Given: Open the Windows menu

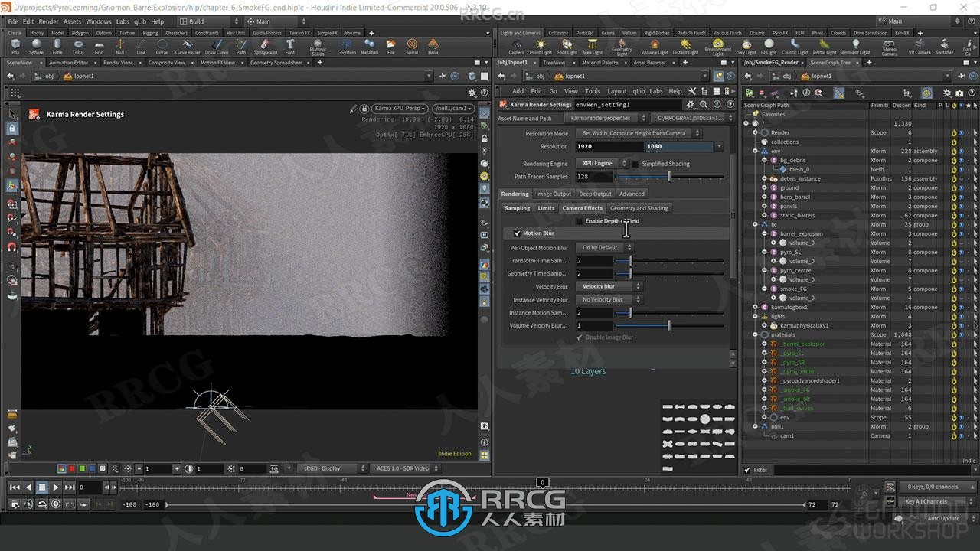Looking at the screenshot, I should (98, 21).
